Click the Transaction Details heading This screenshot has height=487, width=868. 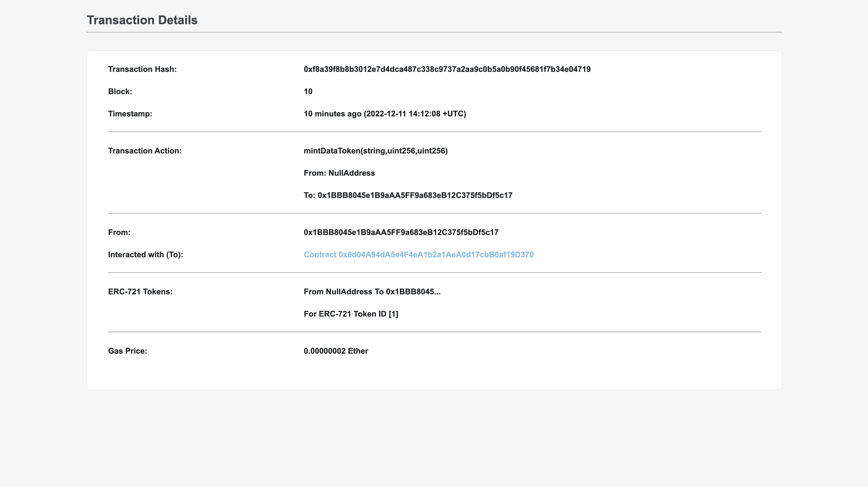point(142,20)
